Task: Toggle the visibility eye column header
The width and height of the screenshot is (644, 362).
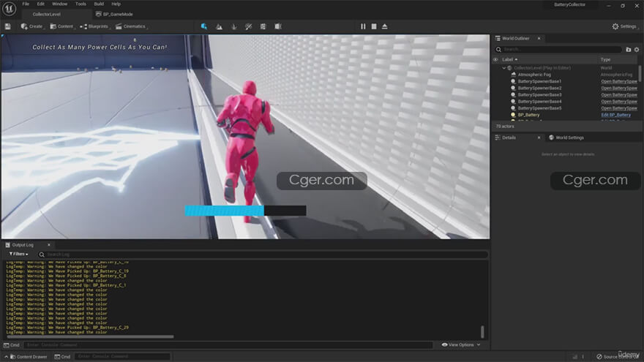Action: (495, 59)
